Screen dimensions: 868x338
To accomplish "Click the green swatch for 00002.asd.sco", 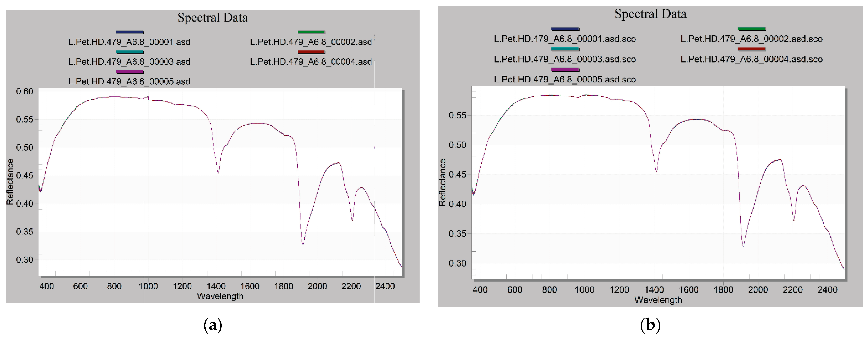I will click(x=752, y=29).
